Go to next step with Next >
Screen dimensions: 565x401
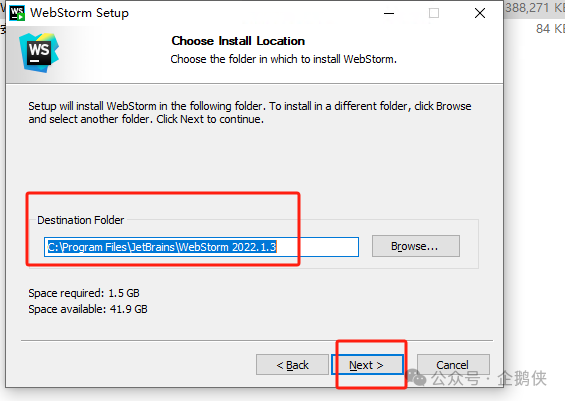[x=367, y=365]
